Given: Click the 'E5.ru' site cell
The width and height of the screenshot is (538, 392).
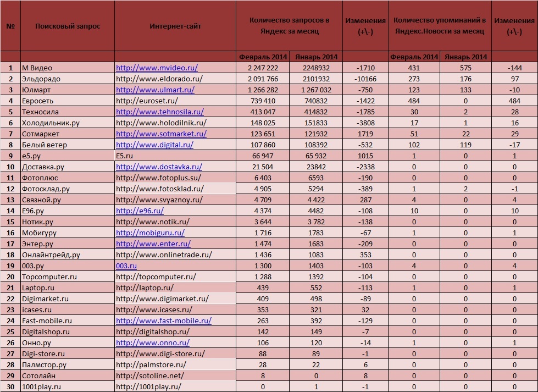Looking at the screenshot, I should pos(175,156).
